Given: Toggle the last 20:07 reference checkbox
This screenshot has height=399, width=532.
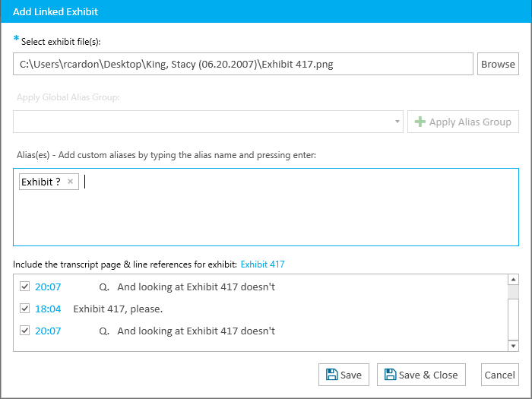Looking at the screenshot, I should coord(24,331).
